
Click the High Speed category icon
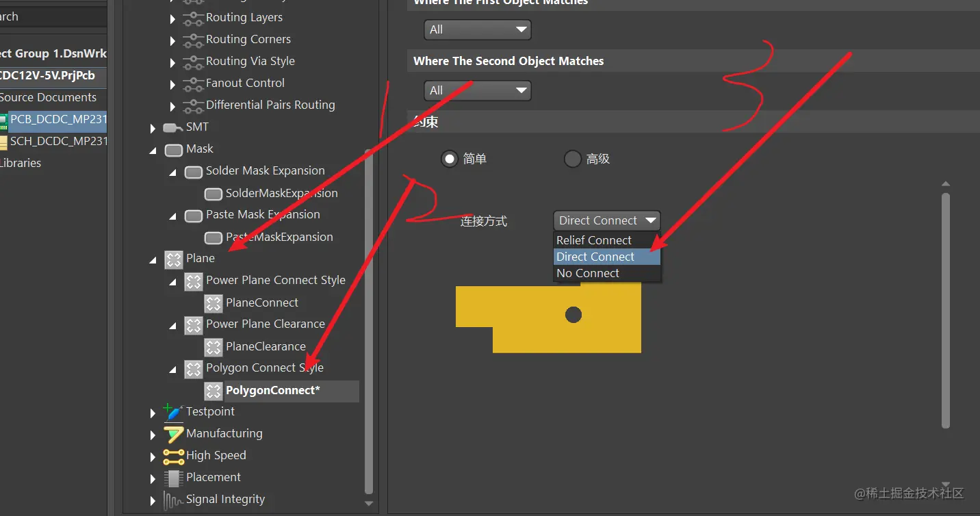click(173, 456)
